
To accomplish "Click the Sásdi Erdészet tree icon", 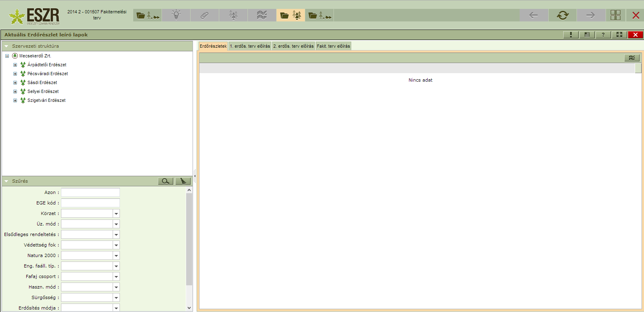I will [23, 82].
